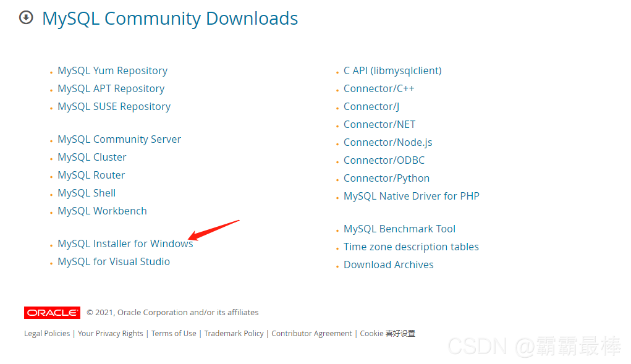The width and height of the screenshot is (631, 364).
Task: Open MySQL for Visual Studio link
Action: coord(114,261)
